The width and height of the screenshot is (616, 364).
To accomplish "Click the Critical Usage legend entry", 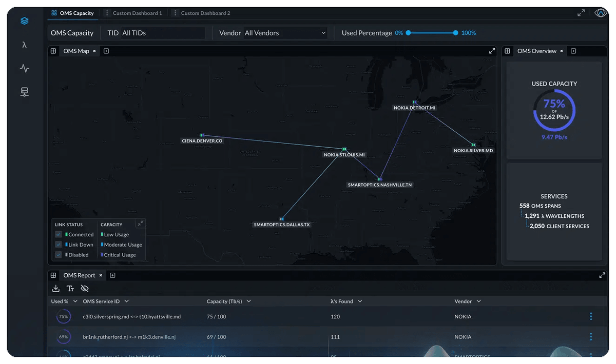I will click(x=119, y=255).
